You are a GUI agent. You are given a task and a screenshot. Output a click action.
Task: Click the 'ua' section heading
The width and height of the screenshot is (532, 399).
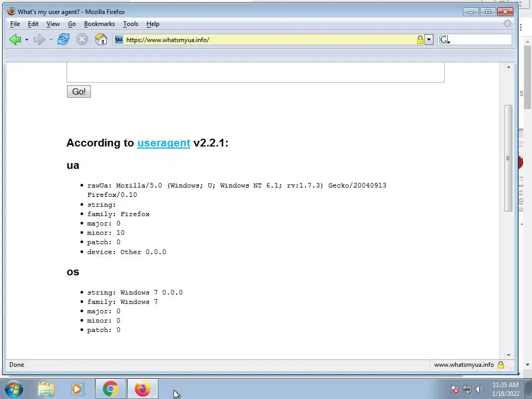click(x=73, y=165)
